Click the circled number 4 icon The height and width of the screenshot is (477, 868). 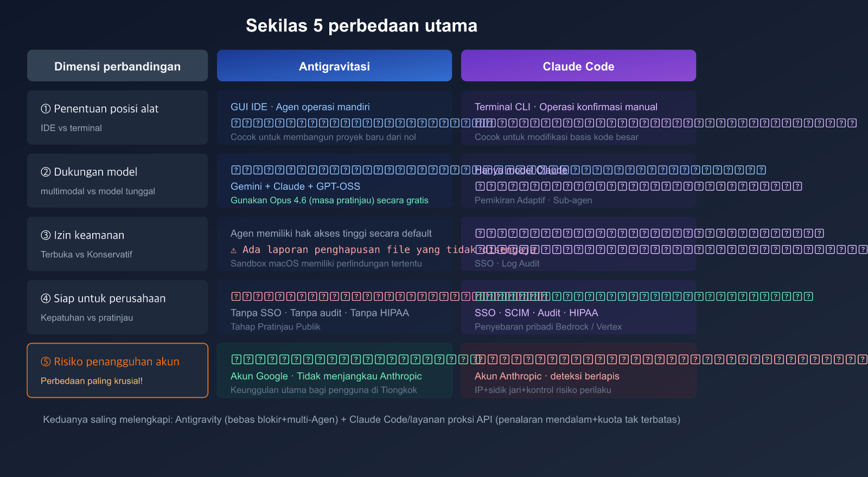[x=46, y=299]
